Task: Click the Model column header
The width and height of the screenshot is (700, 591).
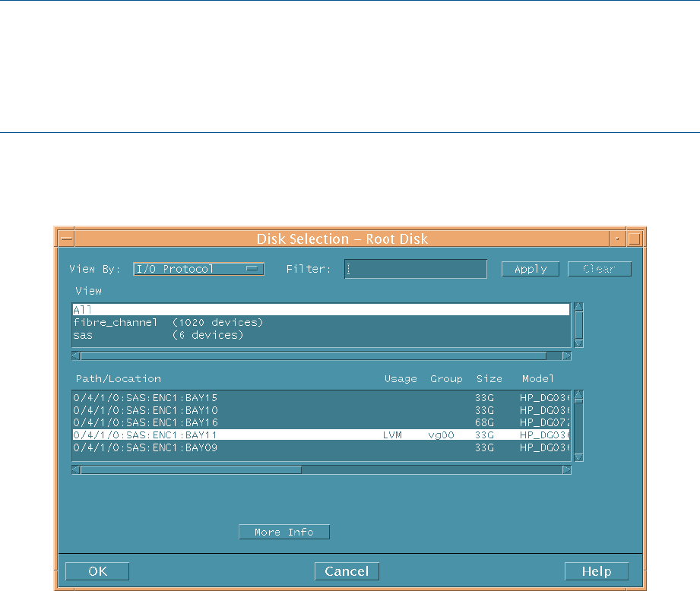Action: [538, 379]
